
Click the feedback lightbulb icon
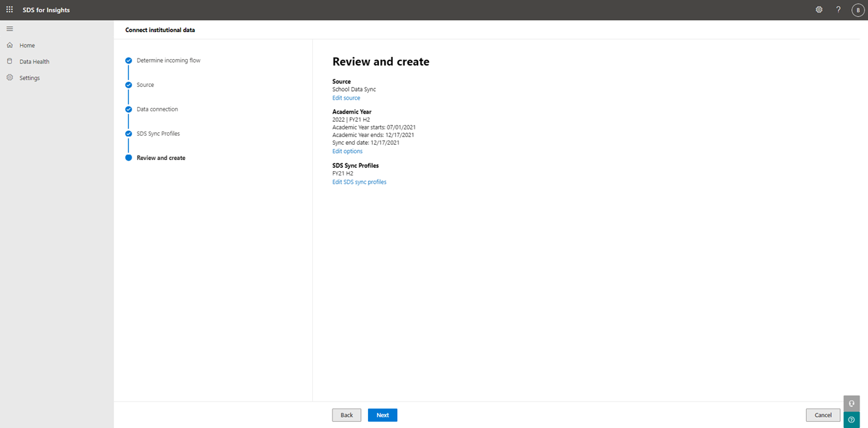851,404
